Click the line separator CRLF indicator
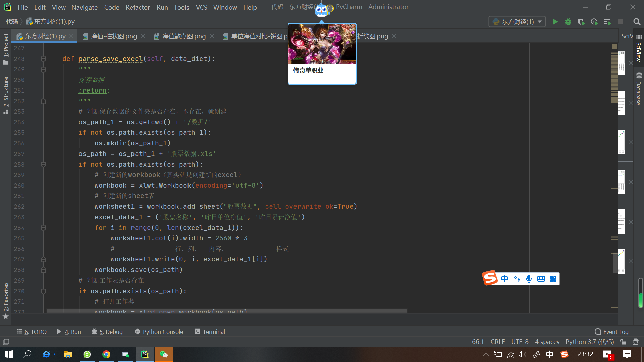 click(x=497, y=342)
